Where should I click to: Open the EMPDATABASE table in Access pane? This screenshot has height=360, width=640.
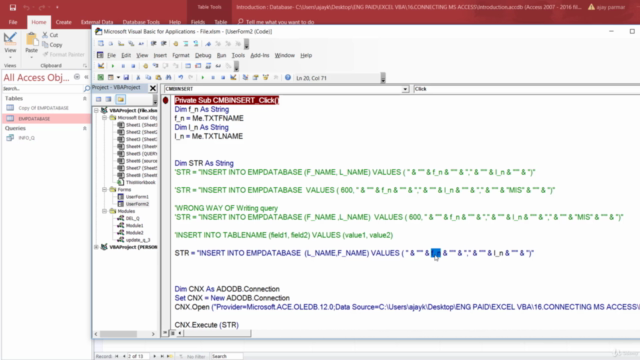pyautogui.click(x=46, y=119)
